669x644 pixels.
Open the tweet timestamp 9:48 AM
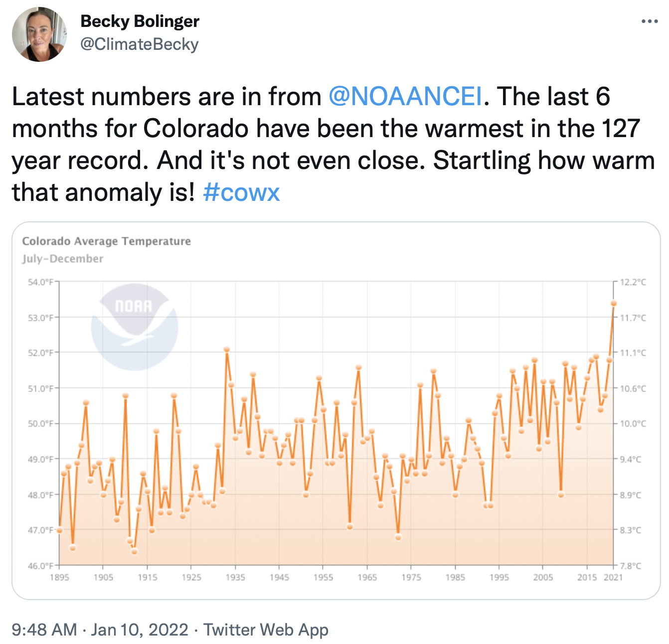point(44,630)
